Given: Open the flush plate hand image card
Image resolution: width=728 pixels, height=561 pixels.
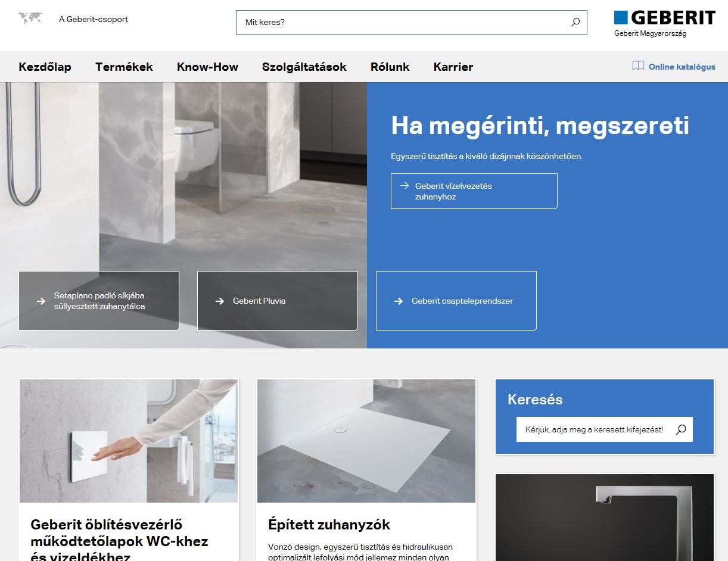Looking at the screenshot, I should pos(129,441).
